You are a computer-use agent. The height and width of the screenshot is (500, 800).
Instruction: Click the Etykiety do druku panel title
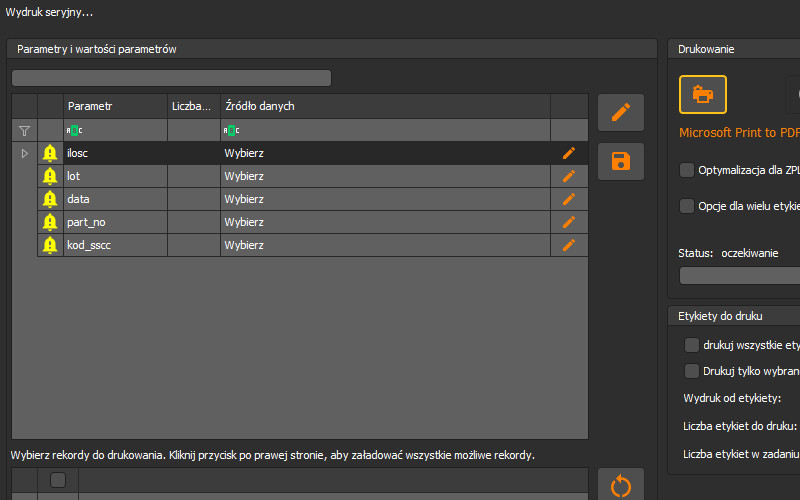(720, 316)
